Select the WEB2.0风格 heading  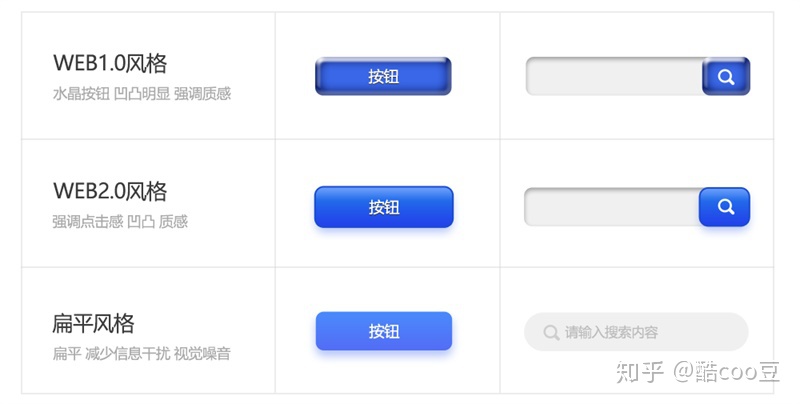110,191
